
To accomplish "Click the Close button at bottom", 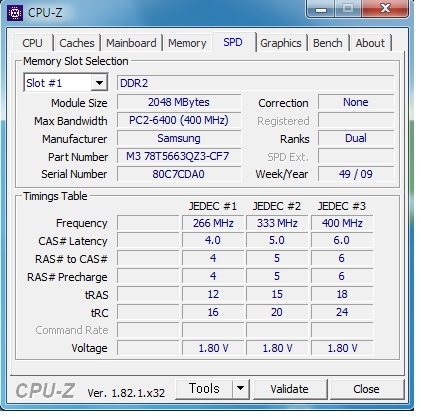I will click(x=366, y=389).
